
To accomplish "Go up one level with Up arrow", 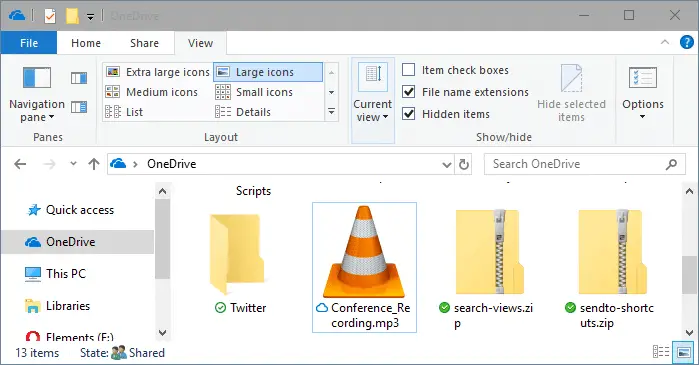I will [x=94, y=164].
